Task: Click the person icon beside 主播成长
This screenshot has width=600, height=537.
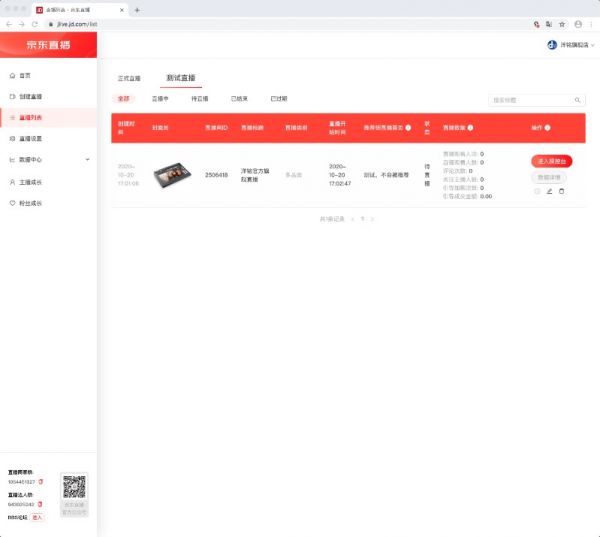Action: pos(12,182)
